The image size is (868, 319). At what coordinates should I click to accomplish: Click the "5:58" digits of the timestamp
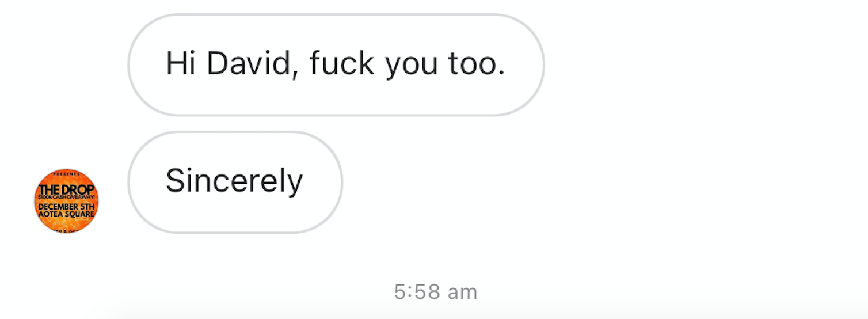[417, 292]
